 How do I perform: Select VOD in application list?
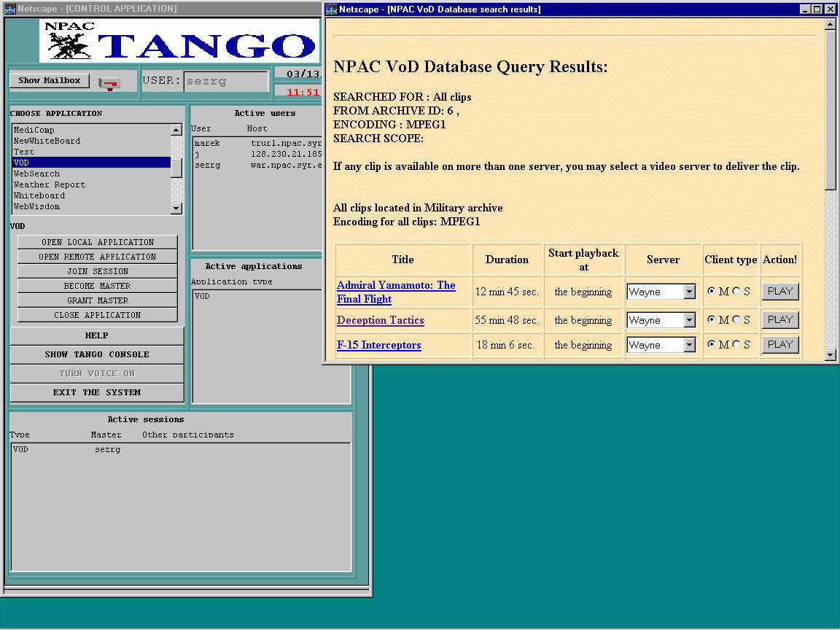coord(91,163)
